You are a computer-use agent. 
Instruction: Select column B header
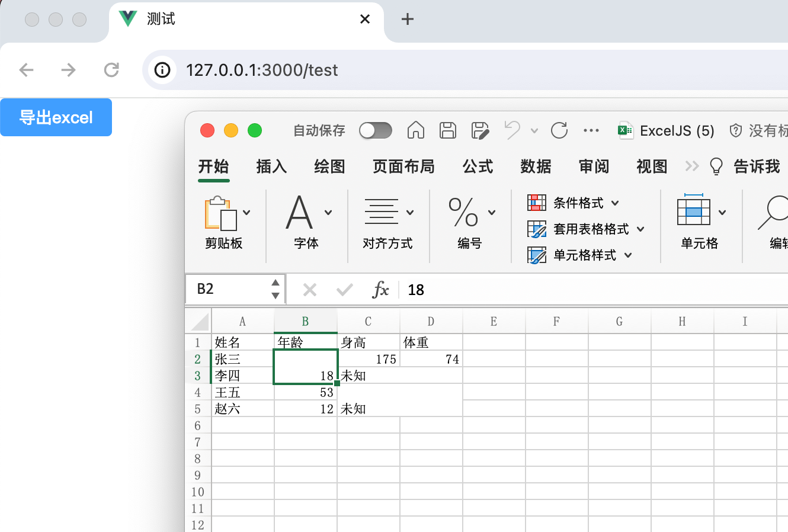pyautogui.click(x=306, y=322)
